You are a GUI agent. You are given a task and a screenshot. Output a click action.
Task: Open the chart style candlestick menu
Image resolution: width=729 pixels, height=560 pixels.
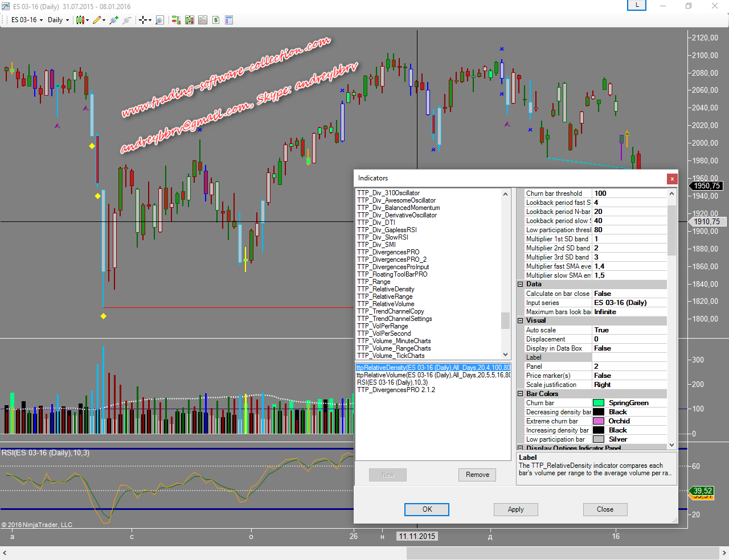[x=80, y=20]
